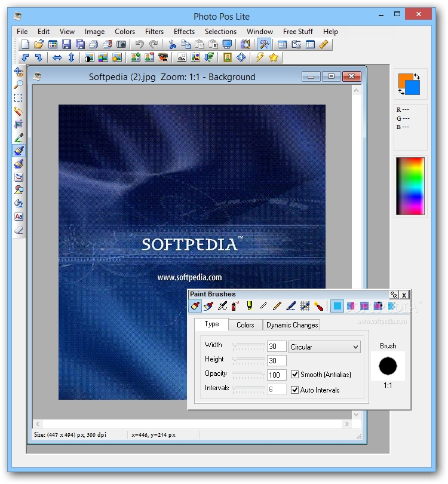The width and height of the screenshot is (448, 484).
Task: Click the yellow ruler icon in the top toolbar
Action: pyautogui.click(x=324, y=44)
